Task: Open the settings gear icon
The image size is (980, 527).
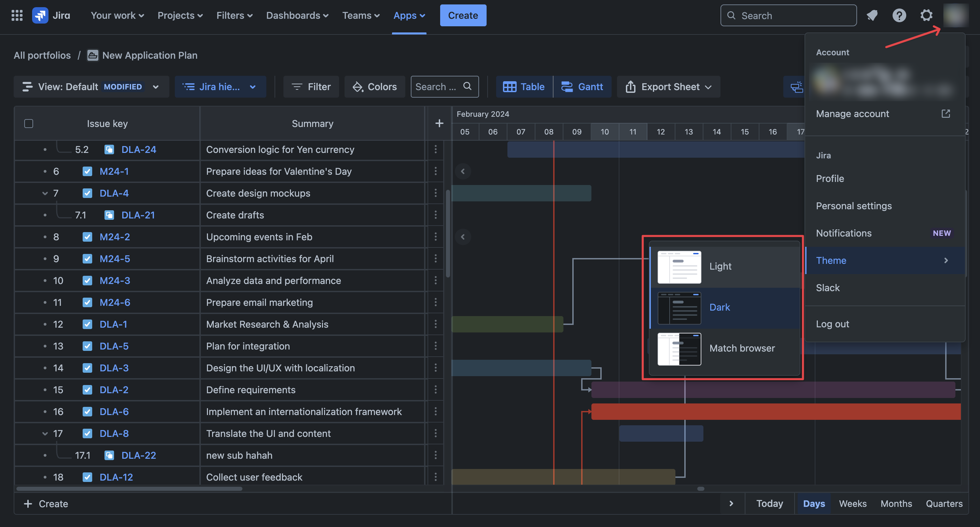Action: pyautogui.click(x=926, y=15)
